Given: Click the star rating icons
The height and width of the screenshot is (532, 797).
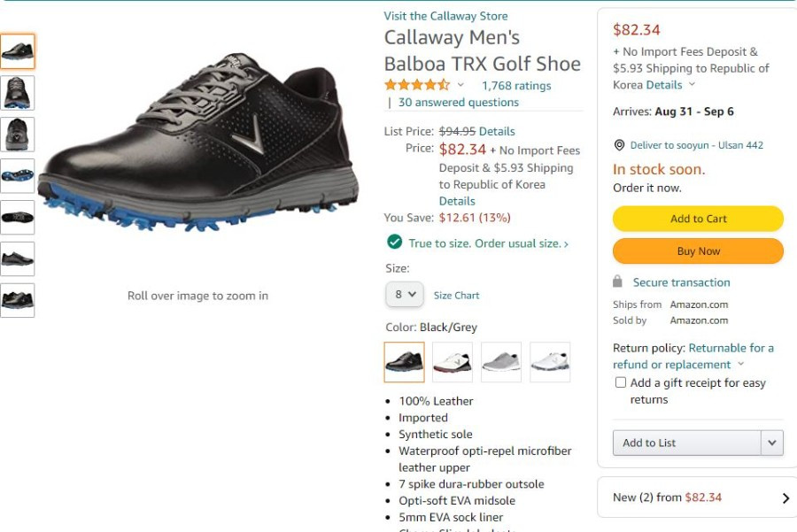Looking at the screenshot, I should (417, 85).
